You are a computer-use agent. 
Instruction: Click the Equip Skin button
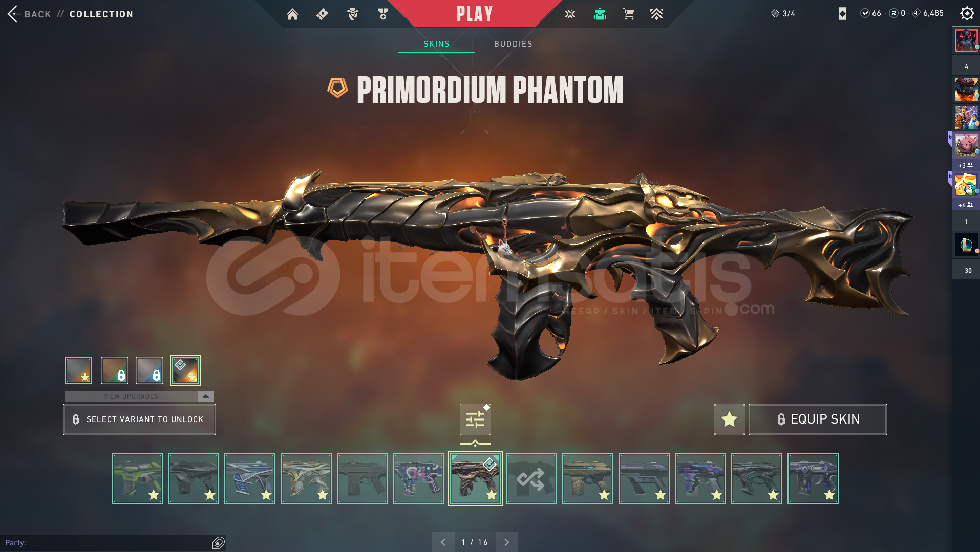818,419
